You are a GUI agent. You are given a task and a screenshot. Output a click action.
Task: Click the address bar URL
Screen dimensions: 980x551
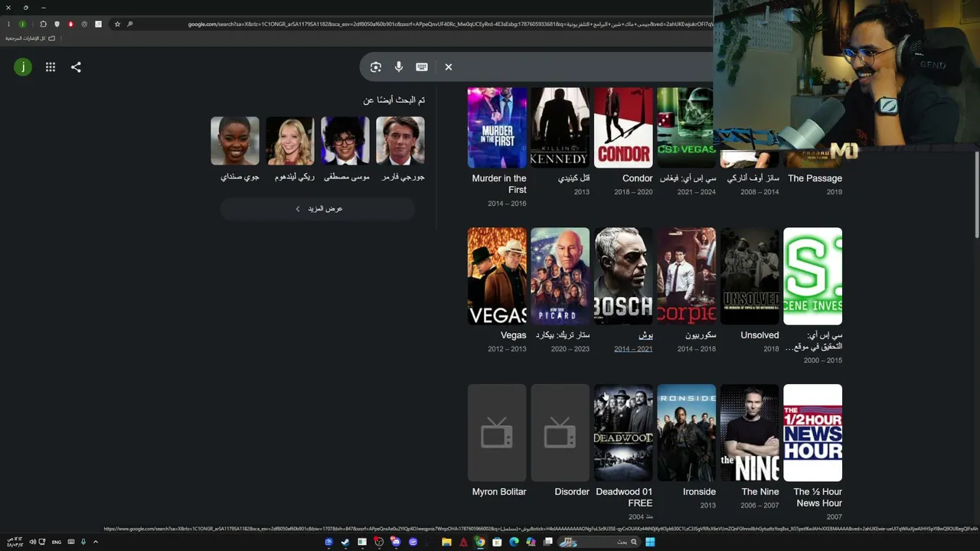(x=450, y=24)
